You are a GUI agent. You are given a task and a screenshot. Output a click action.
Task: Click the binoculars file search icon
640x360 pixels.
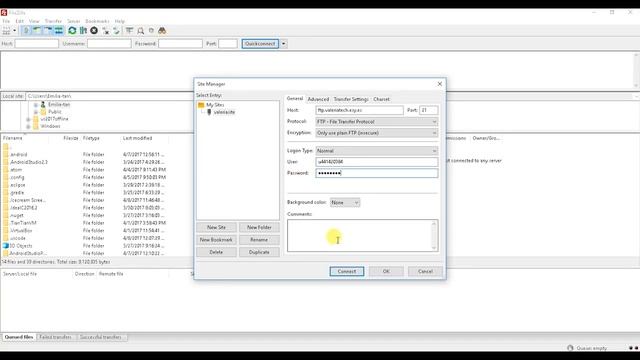click(162, 31)
